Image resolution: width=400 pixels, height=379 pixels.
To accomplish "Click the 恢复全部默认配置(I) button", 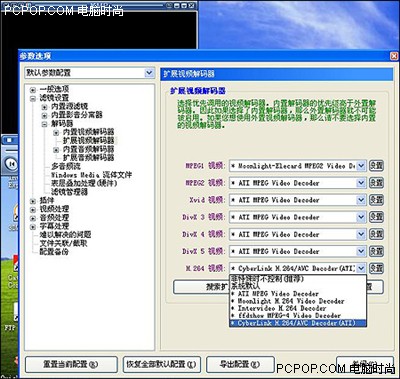I will (x=162, y=364).
